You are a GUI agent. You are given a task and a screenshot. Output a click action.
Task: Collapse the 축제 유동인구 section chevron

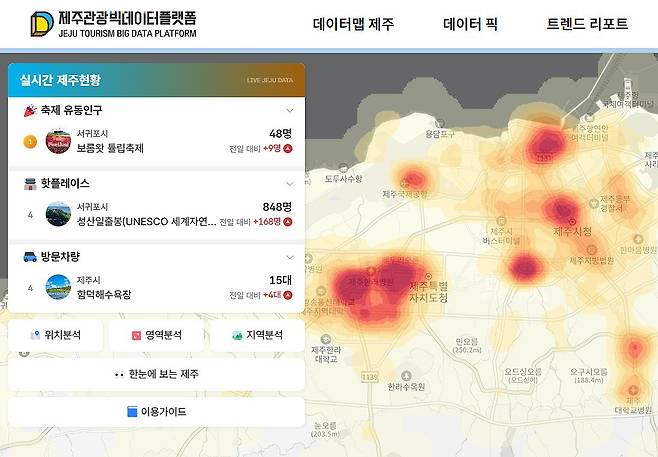290,111
